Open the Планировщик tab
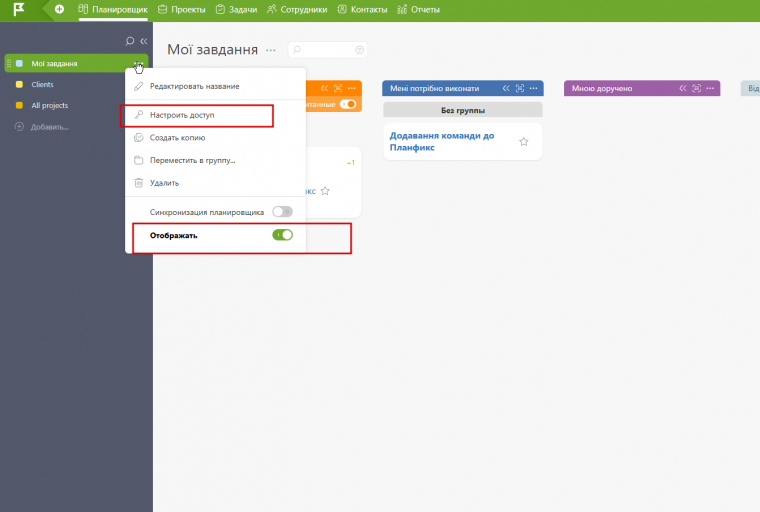 coord(113,10)
